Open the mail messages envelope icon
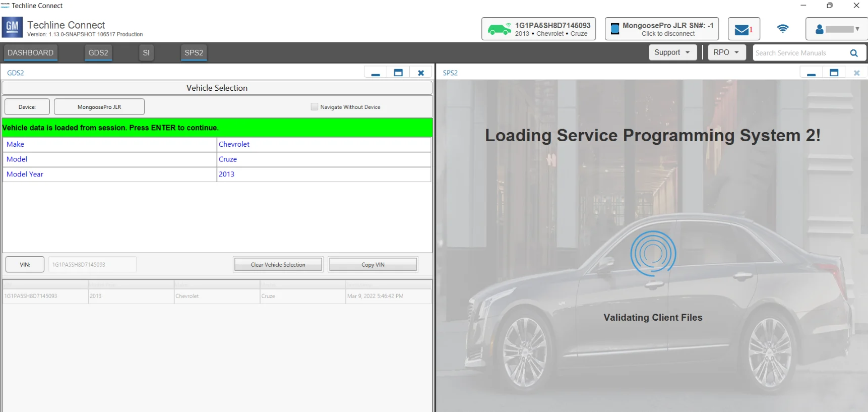 click(743, 29)
